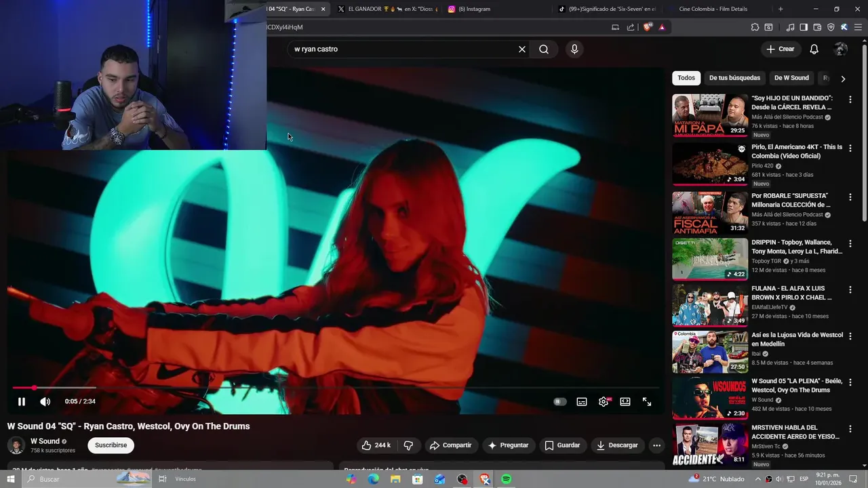Viewport: 868px width, 488px height.
Task: Dislike the video with the thumbs-down icon
Action: coord(408,445)
